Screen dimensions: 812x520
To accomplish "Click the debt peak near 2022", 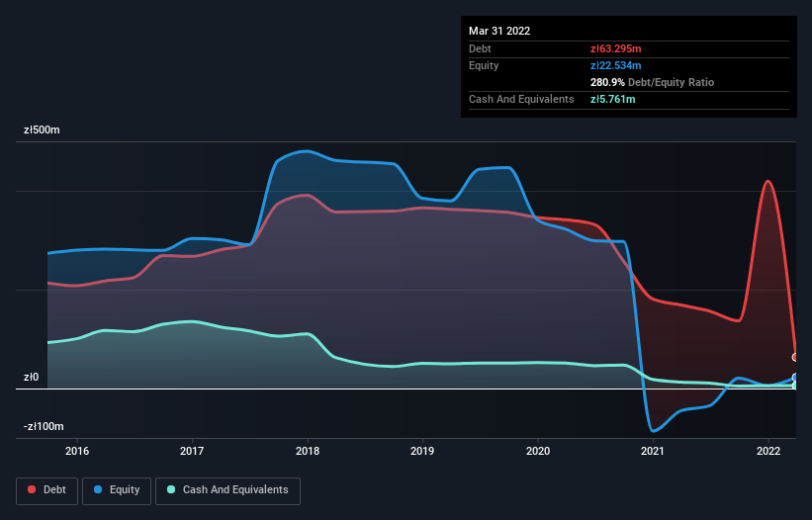I will [767, 181].
